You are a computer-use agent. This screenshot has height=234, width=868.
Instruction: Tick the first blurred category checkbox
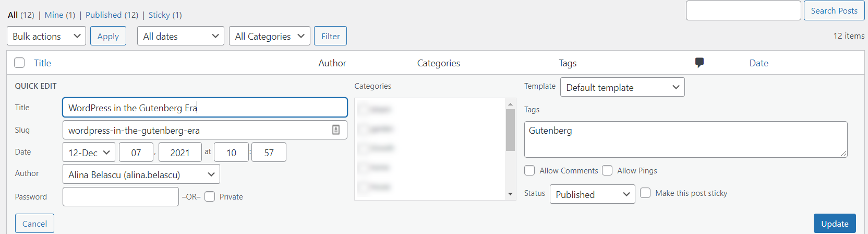click(364, 109)
